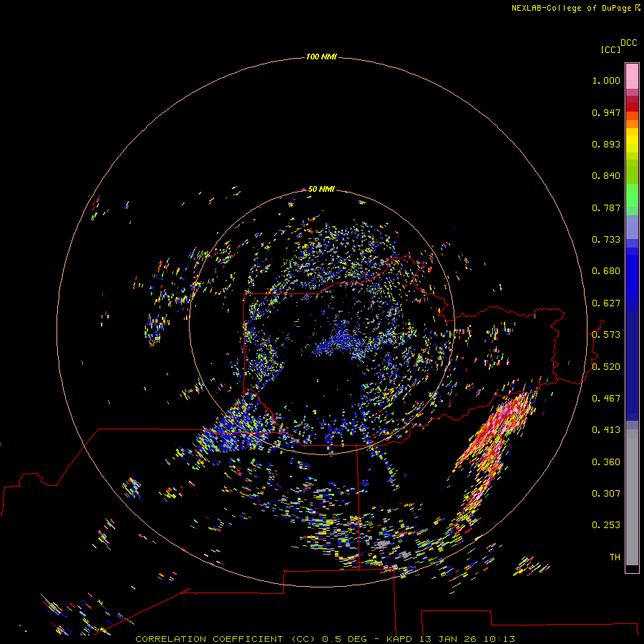
Task: Click the 0.893 legend value
Action: [606, 144]
